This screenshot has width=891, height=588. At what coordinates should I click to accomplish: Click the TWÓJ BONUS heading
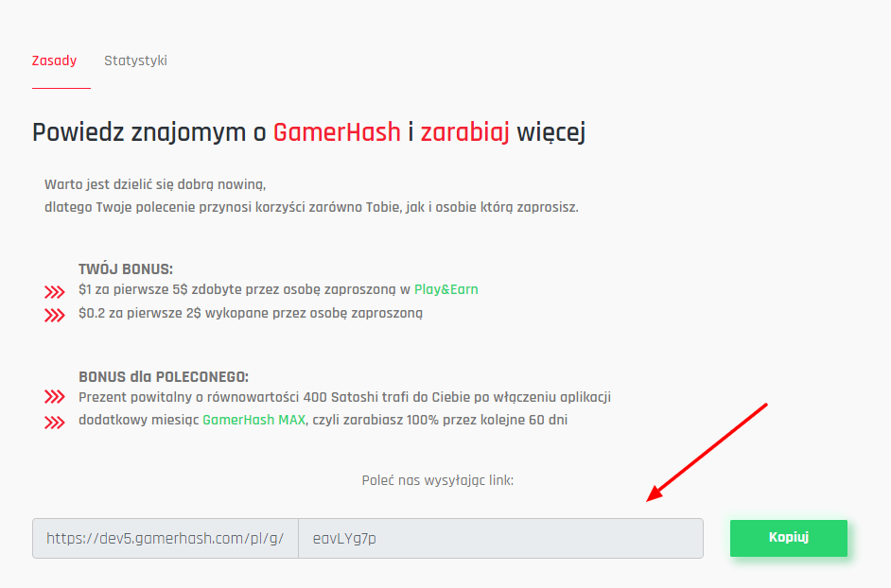[x=126, y=268]
